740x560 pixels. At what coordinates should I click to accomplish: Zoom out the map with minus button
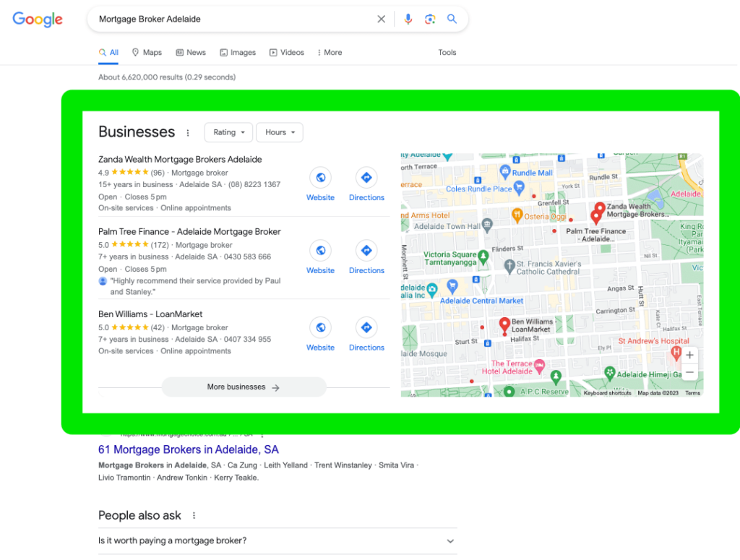pyautogui.click(x=689, y=372)
